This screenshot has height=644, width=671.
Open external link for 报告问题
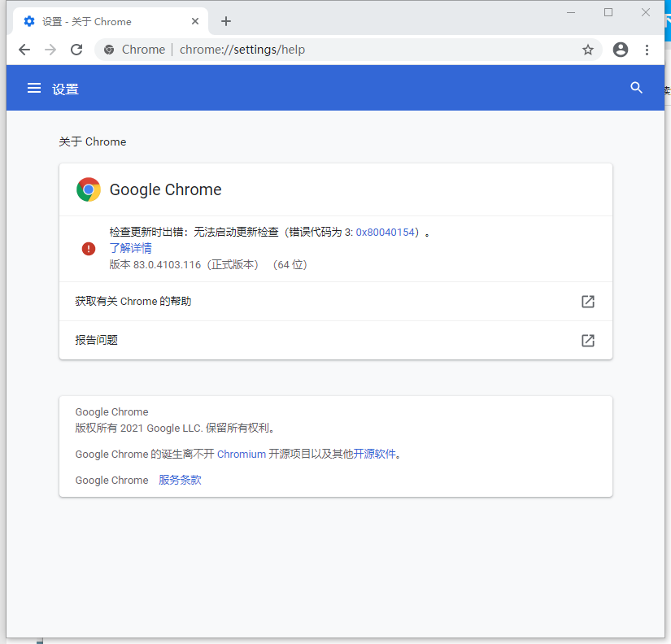587,341
